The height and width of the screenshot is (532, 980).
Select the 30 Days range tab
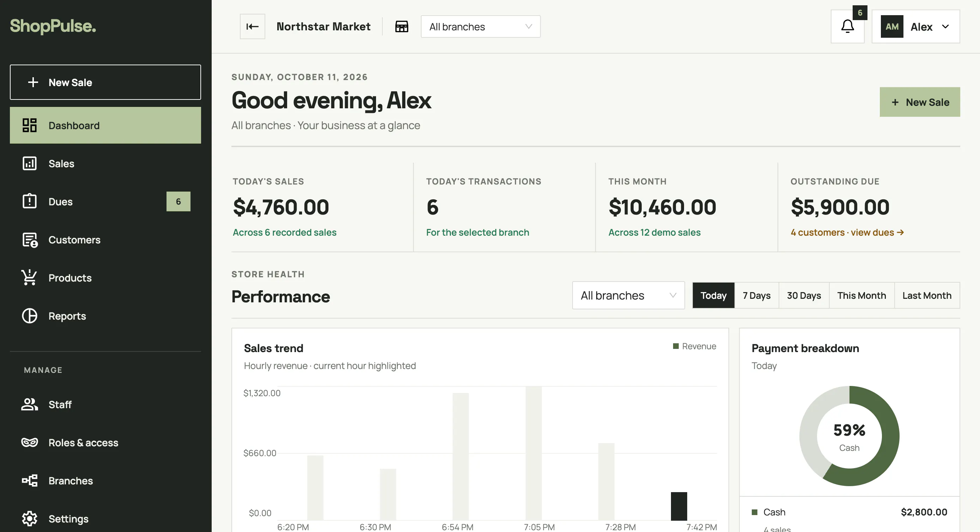tap(804, 295)
